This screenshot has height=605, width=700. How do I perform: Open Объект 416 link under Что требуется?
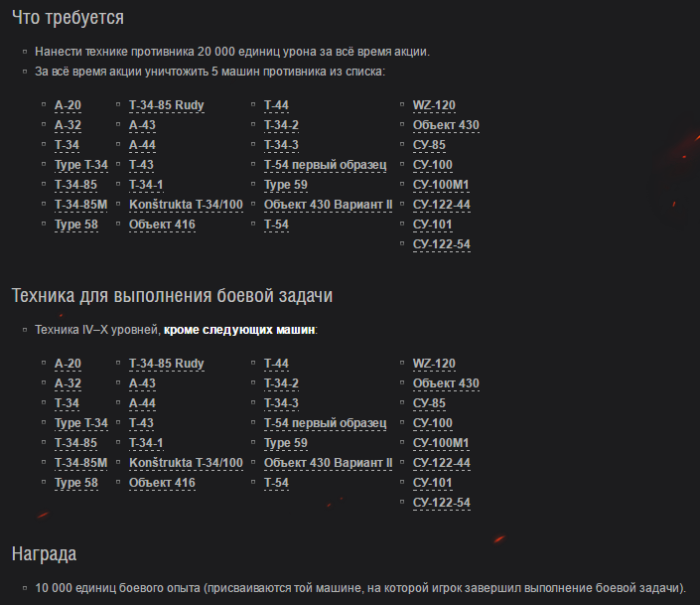(x=162, y=225)
